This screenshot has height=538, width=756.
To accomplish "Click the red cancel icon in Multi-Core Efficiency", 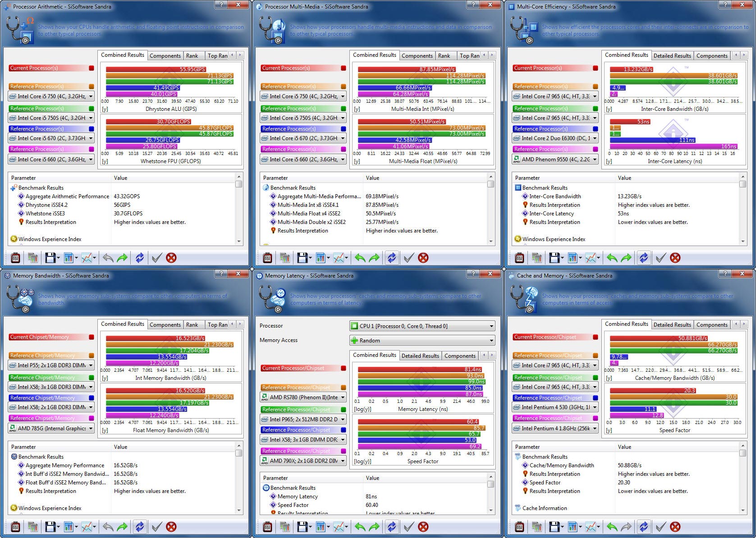I will pyautogui.click(x=675, y=258).
